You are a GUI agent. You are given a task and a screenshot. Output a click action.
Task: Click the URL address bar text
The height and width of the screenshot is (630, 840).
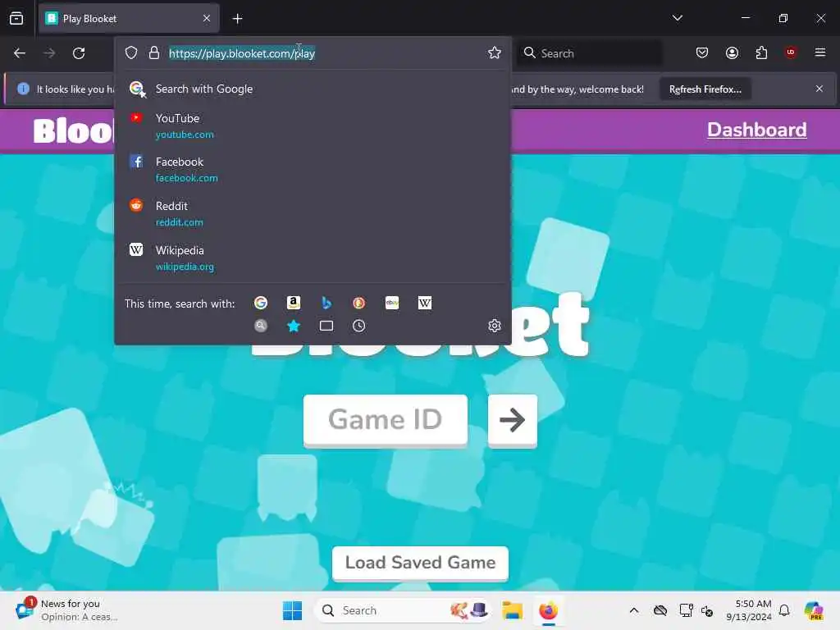click(242, 53)
